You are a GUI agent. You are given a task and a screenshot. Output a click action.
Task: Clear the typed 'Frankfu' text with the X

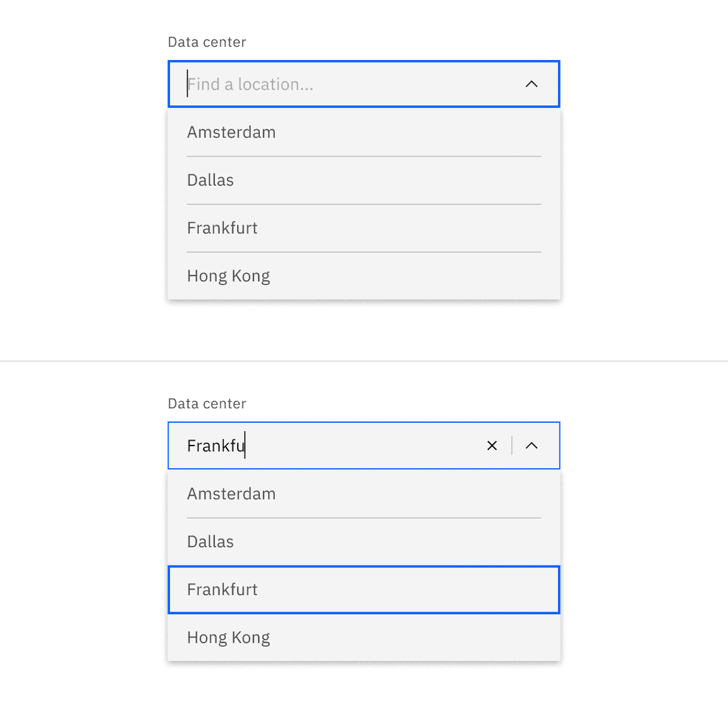492,445
